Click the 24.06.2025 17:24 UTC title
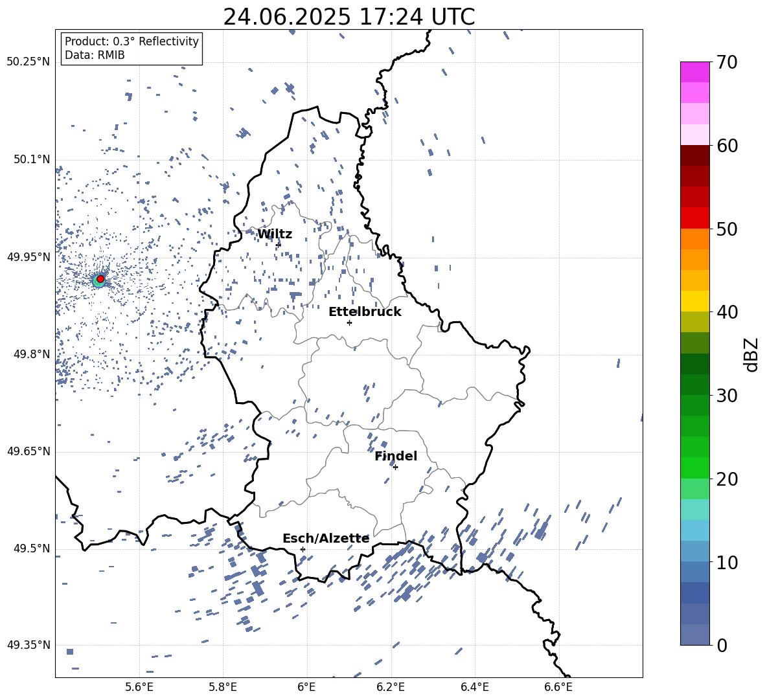 coord(349,17)
